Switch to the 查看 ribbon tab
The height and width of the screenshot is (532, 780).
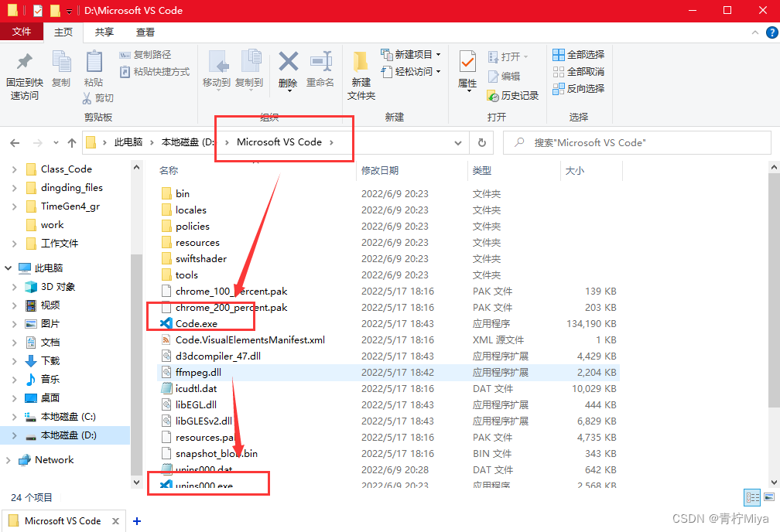pyautogui.click(x=145, y=32)
